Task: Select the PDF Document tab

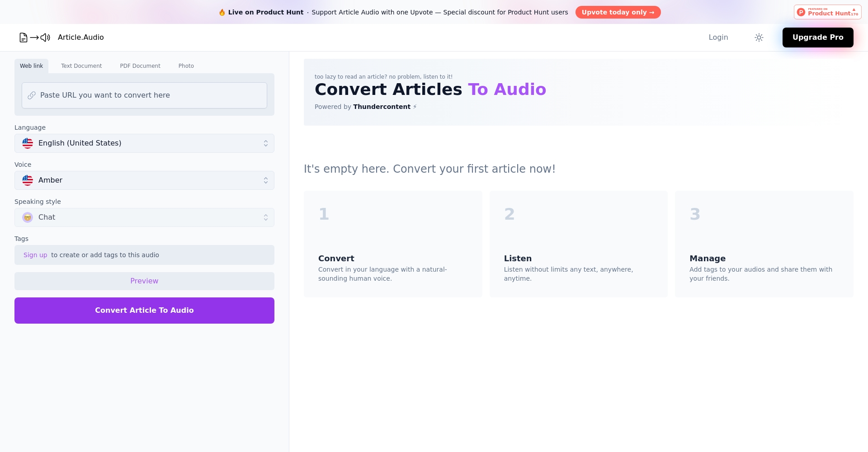Action: [140, 66]
